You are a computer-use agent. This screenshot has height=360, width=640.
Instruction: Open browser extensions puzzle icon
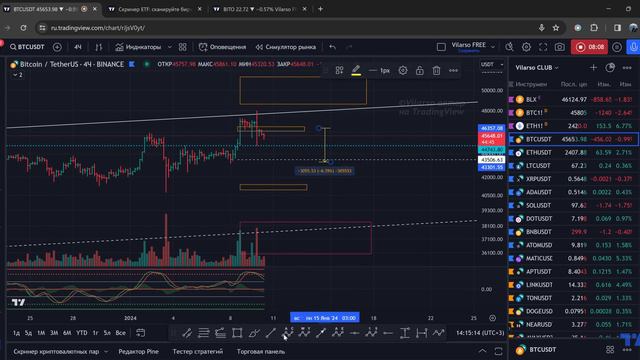click(x=594, y=28)
